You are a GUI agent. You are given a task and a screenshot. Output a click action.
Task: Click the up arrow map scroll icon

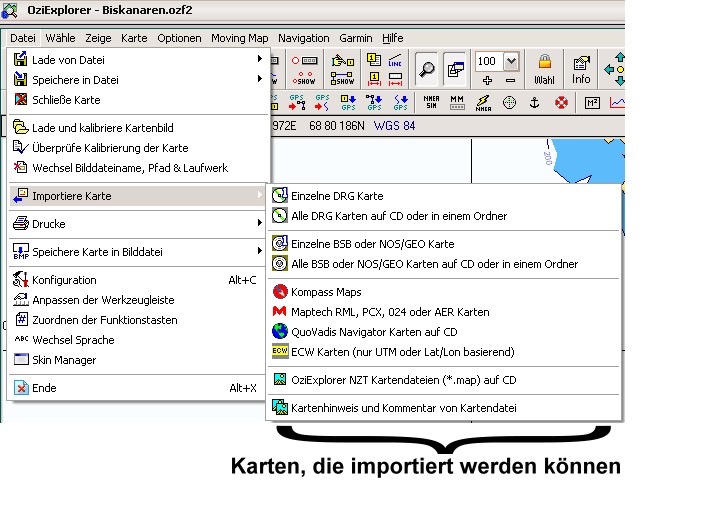coord(620,57)
